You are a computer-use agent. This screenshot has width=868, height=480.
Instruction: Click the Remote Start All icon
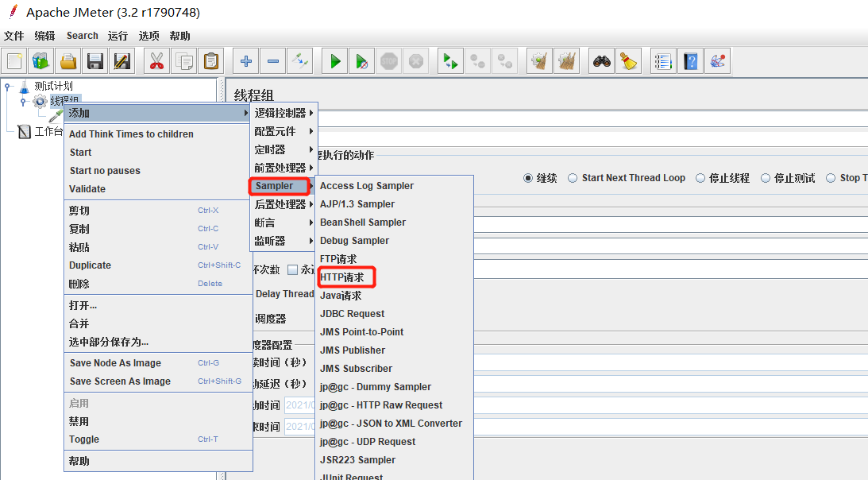(x=450, y=61)
